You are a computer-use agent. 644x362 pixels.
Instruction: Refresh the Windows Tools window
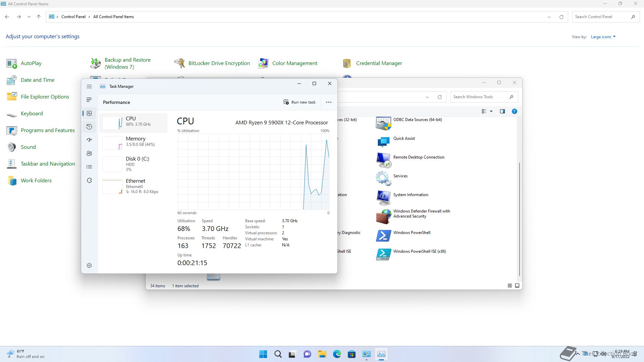[439, 97]
